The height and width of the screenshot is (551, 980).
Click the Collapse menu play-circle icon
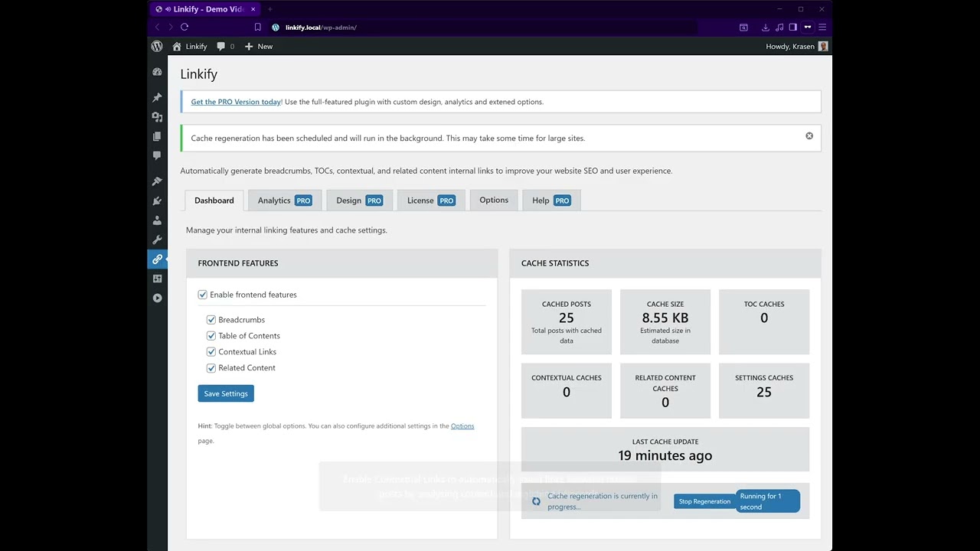tap(157, 298)
